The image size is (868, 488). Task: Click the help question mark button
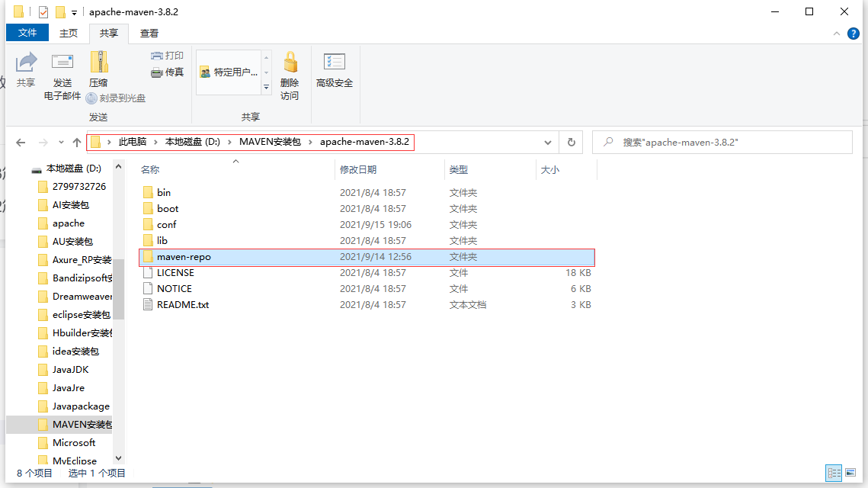854,33
